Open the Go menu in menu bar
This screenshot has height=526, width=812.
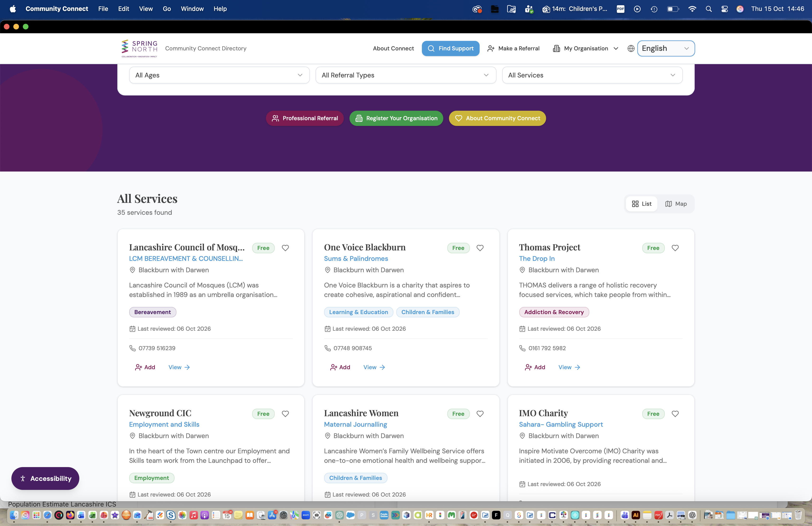click(166, 9)
